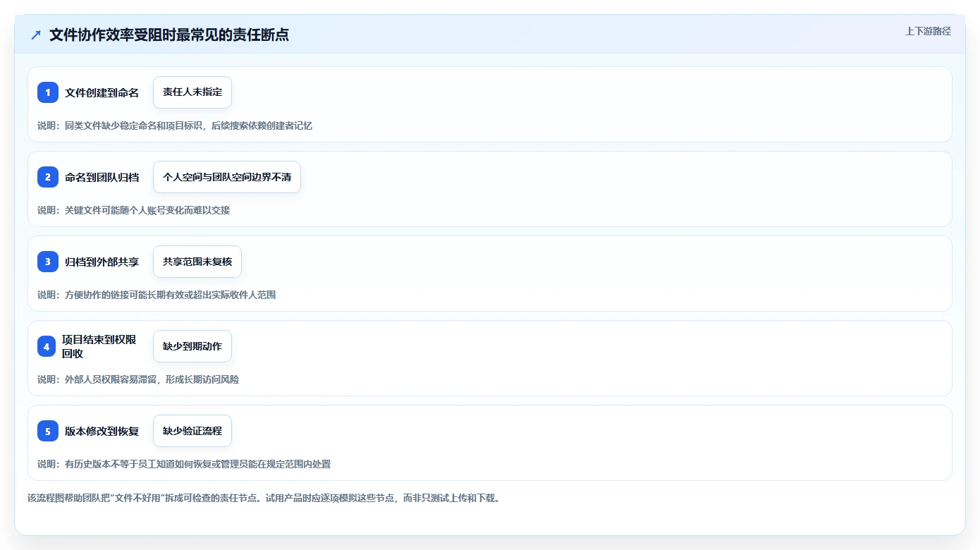
Task: Click the 归档到外部共享 step label
Action: (102, 262)
